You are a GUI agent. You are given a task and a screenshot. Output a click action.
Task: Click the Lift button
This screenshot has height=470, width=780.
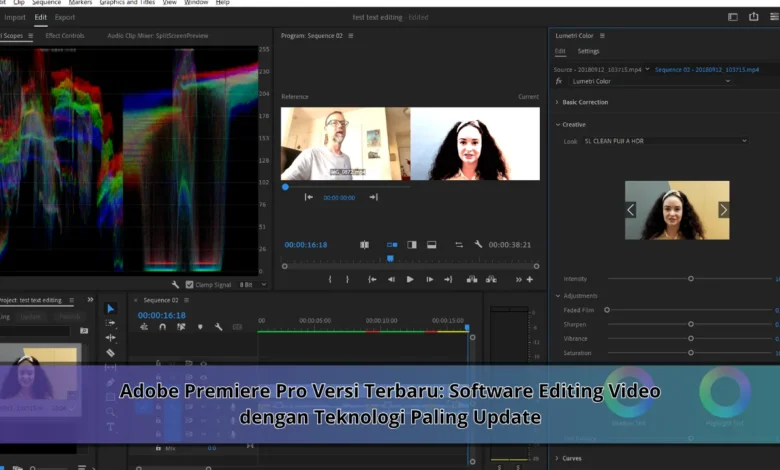pyautogui.click(x=472, y=280)
